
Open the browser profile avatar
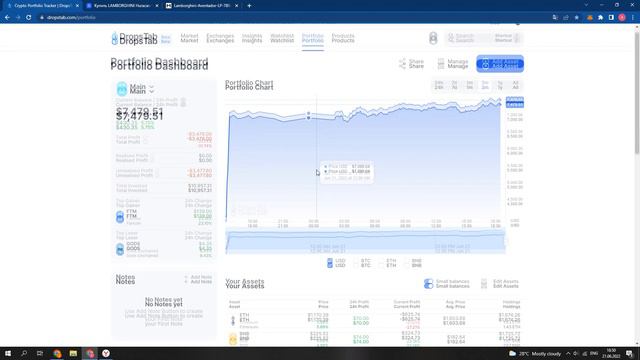click(x=622, y=18)
